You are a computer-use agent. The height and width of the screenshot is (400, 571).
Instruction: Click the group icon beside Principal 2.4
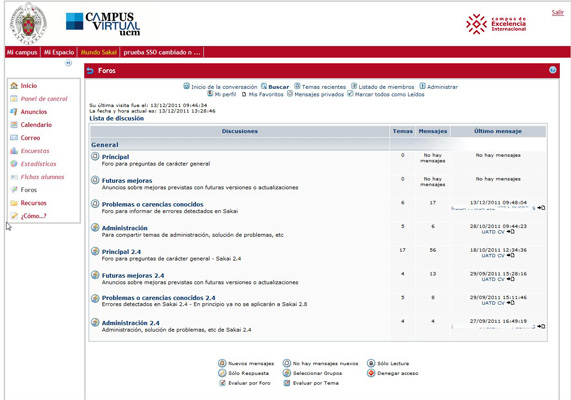click(95, 251)
